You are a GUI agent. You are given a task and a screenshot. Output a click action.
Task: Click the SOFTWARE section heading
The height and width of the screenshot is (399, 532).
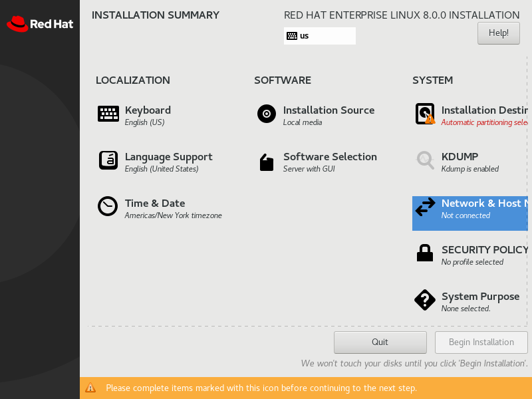tap(282, 80)
